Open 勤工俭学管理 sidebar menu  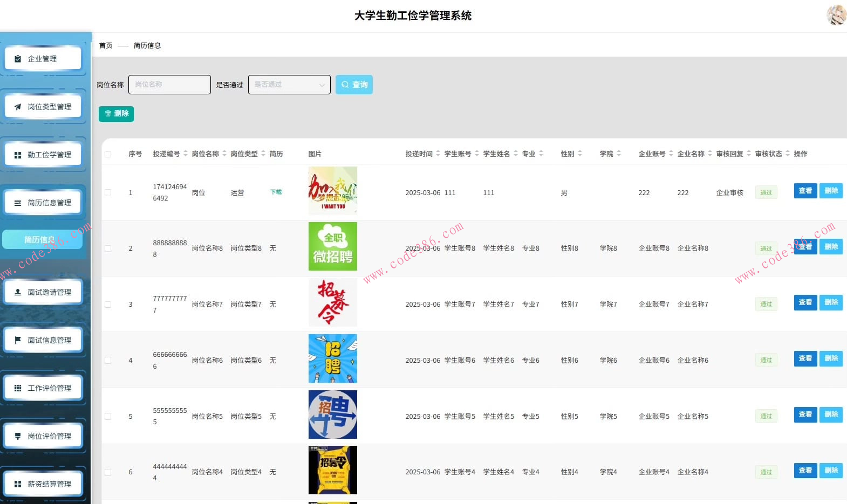coord(43,155)
